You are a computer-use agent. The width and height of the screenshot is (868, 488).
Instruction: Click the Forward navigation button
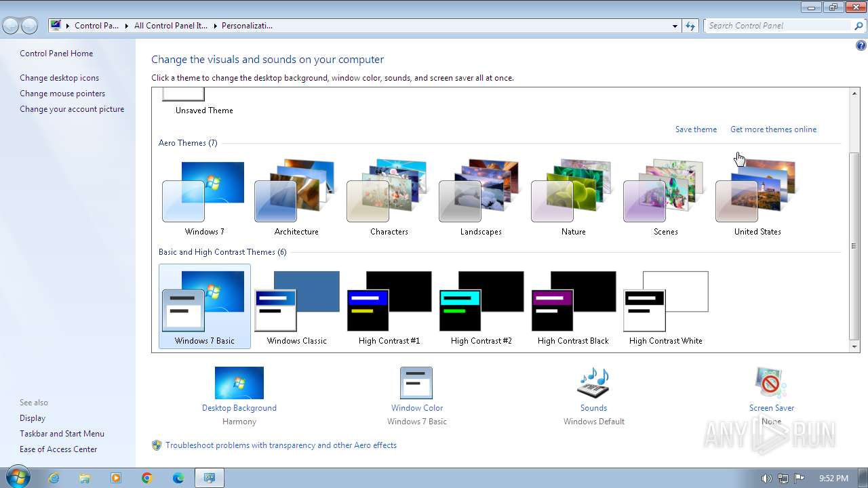[29, 26]
